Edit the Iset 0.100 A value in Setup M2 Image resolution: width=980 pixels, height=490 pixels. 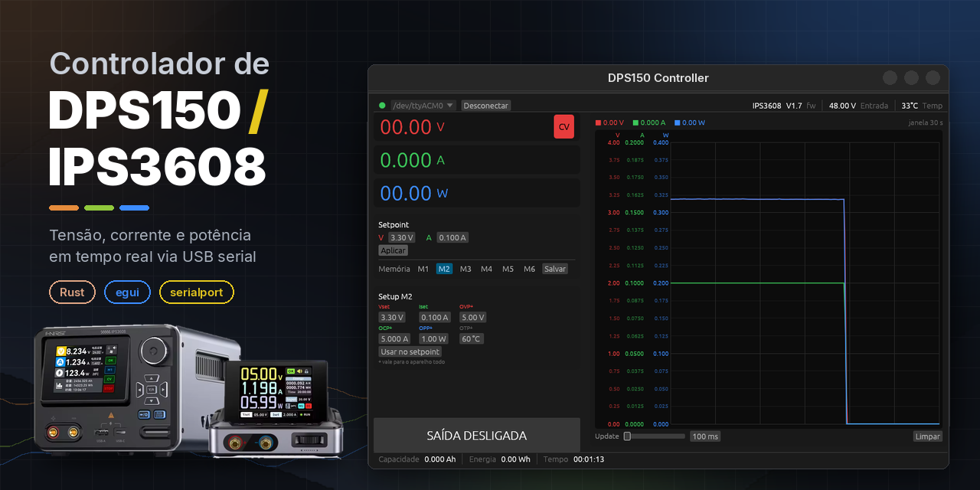click(x=434, y=317)
